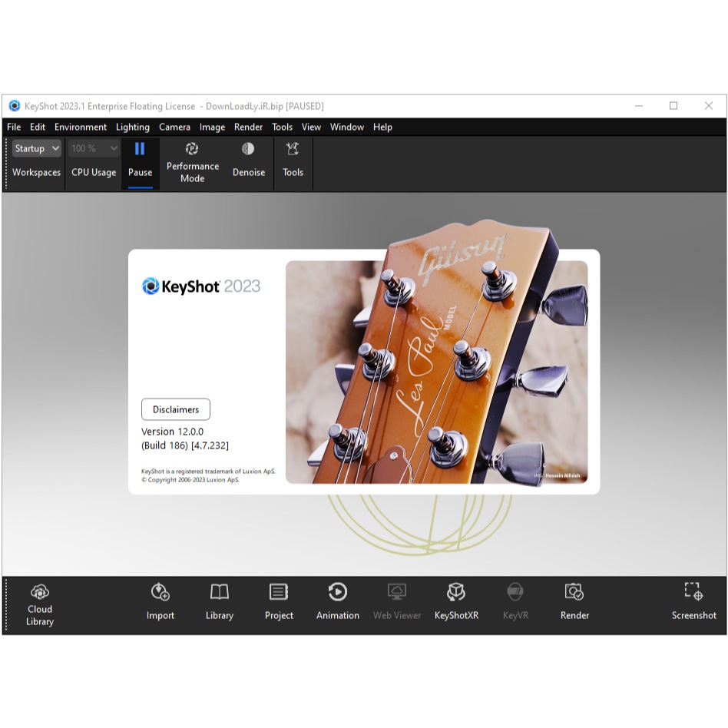Open the Lighting menu
This screenshot has height=728, width=728.
click(133, 127)
